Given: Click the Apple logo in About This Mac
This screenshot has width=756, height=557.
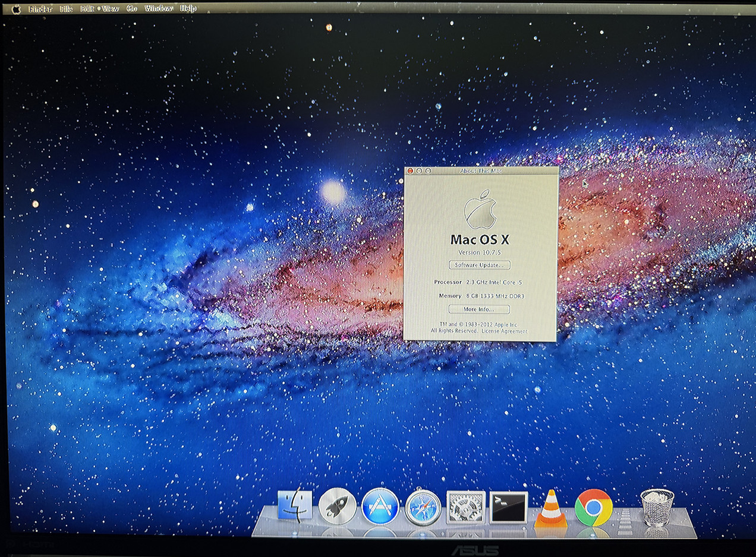Looking at the screenshot, I should click(480, 210).
